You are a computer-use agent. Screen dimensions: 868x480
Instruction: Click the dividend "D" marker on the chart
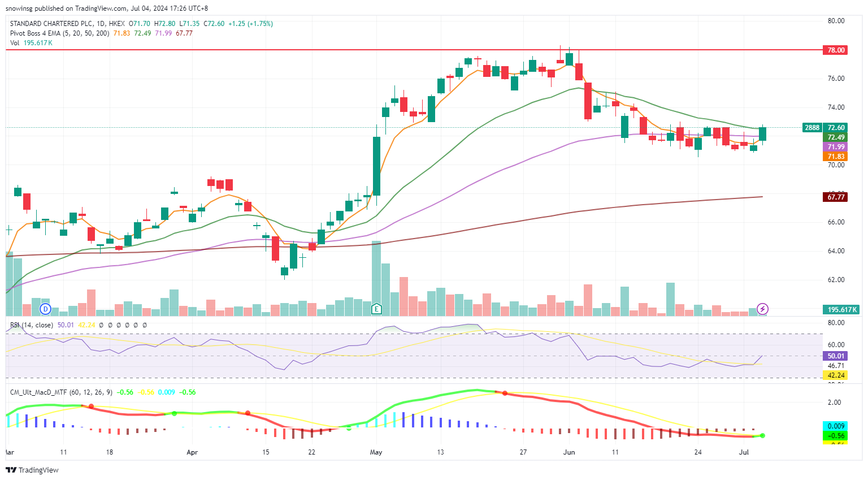[46, 309]
